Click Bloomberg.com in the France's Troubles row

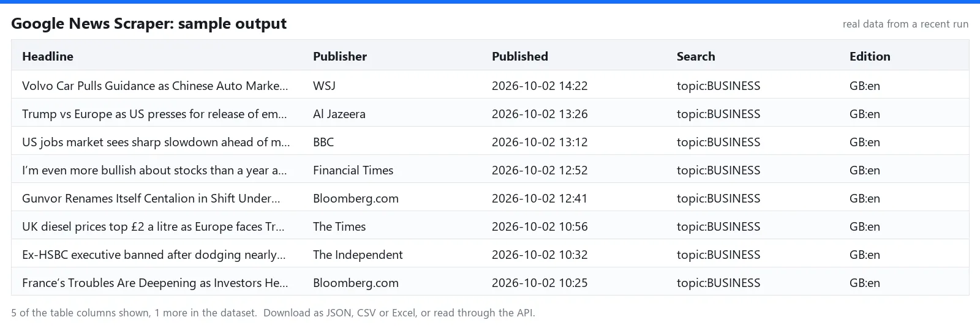click(x=356, y=283)
